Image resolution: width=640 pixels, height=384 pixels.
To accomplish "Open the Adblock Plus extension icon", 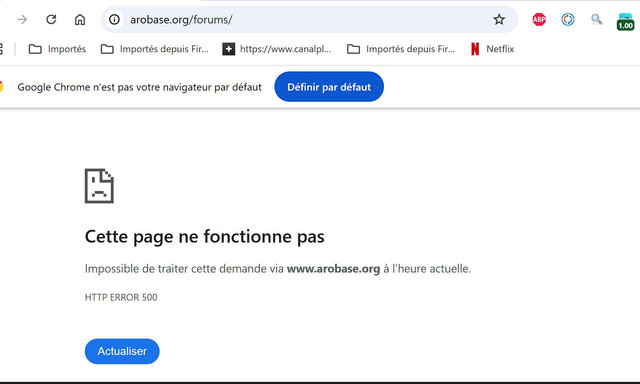I will 539,19.
